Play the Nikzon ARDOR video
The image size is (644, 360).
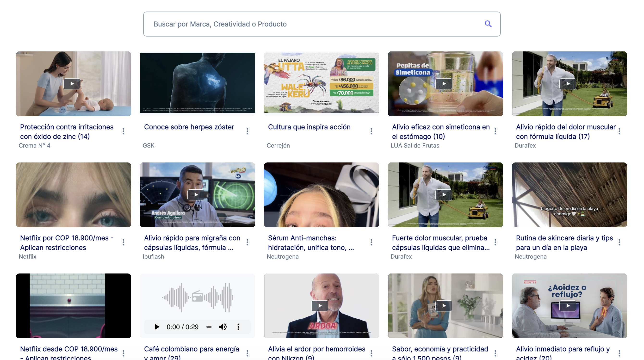[320, 306]
